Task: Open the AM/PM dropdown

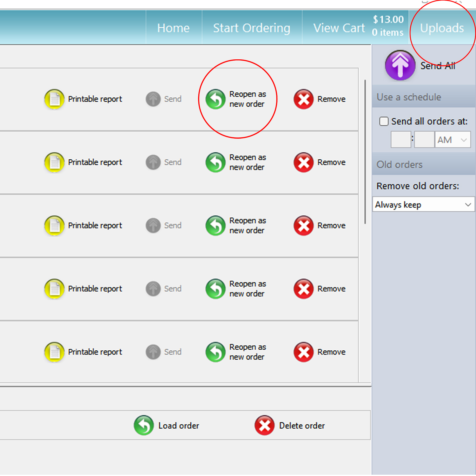Action: [452, 140]
